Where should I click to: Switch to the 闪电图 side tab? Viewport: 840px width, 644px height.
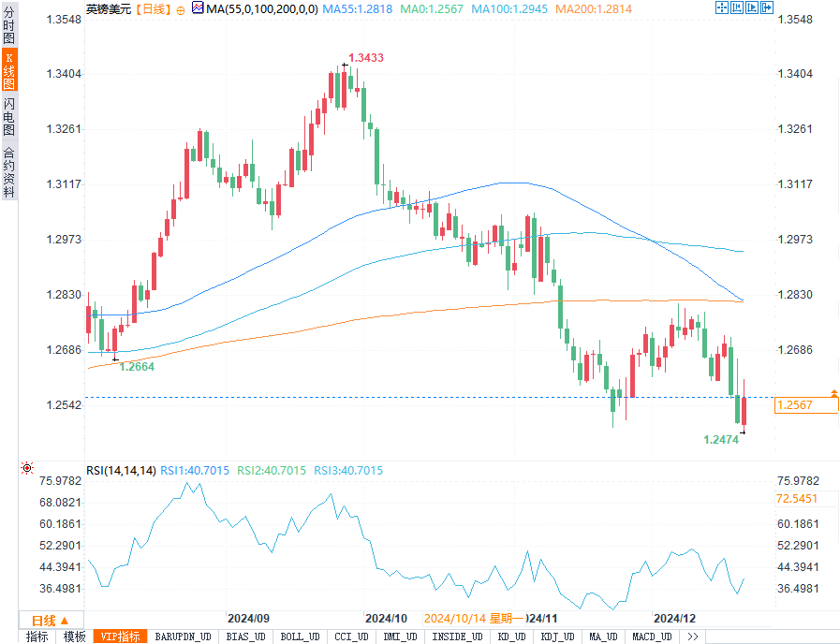tap(9, 116)
